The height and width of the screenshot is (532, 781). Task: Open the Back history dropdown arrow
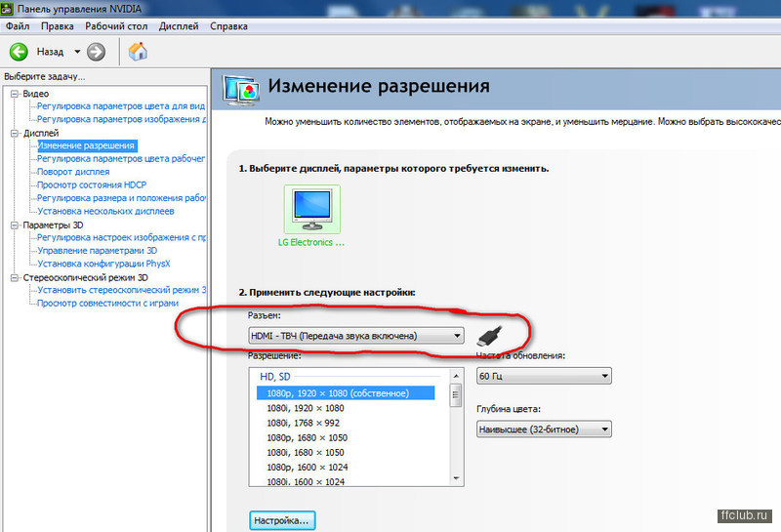pyautogui.click(x=77, y=52)
